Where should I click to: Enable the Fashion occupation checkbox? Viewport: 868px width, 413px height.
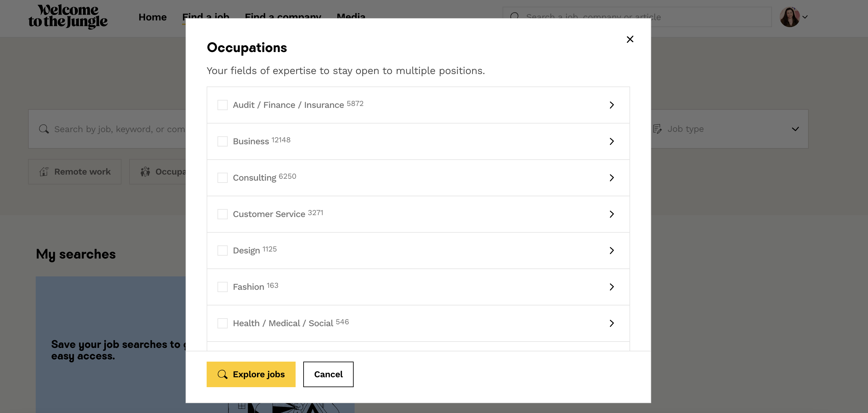pos(222,287)
